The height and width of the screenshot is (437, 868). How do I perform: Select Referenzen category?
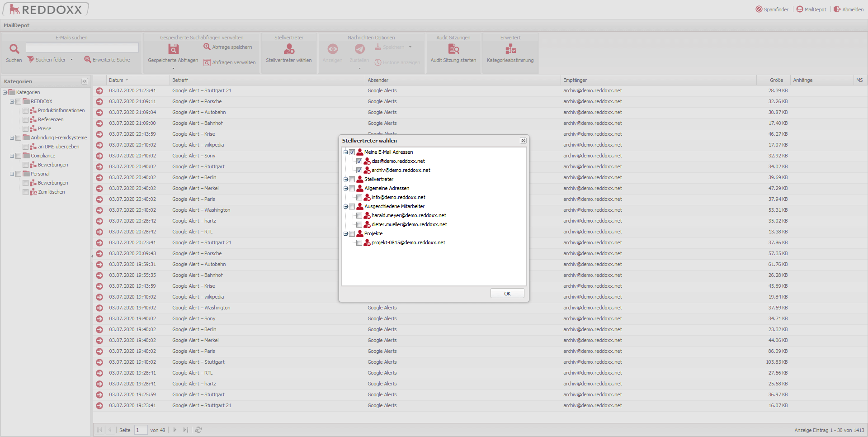pyautogui.click(x=51, y=119)
